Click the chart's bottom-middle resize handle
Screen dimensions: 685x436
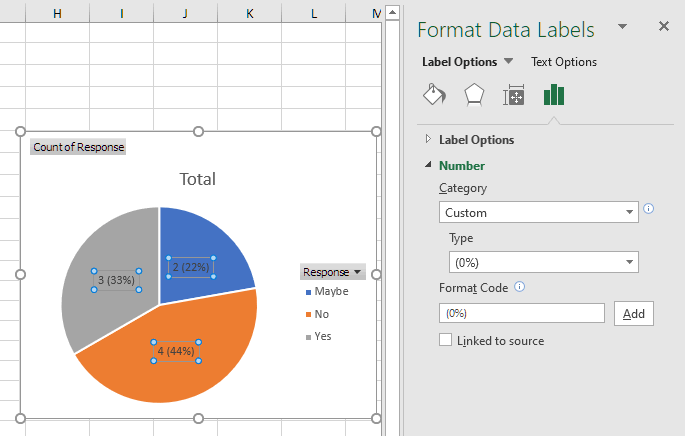pyautogui.click(x=198, y=419)
